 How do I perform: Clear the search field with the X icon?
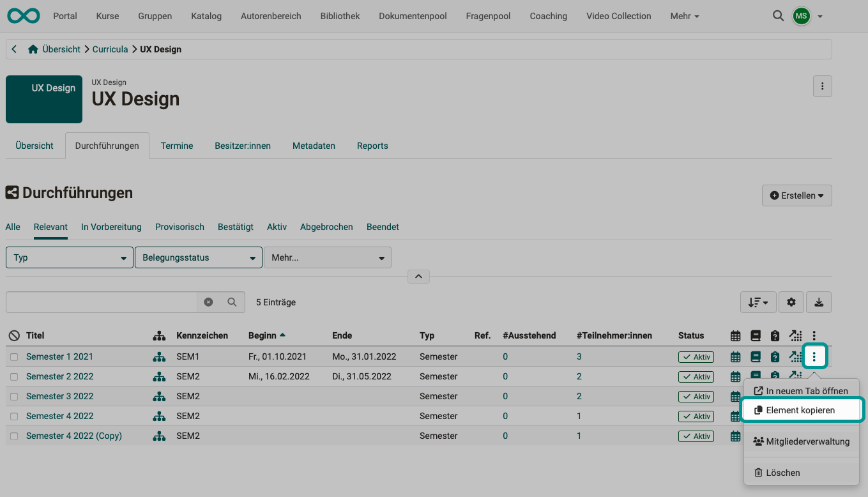(208, 302)
